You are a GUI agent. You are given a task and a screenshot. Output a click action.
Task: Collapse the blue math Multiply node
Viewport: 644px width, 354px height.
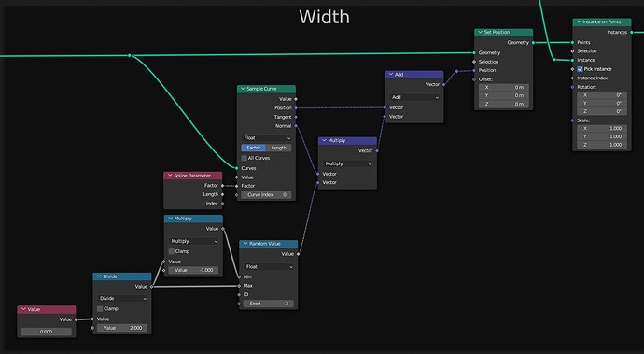[x=171, y=219]
